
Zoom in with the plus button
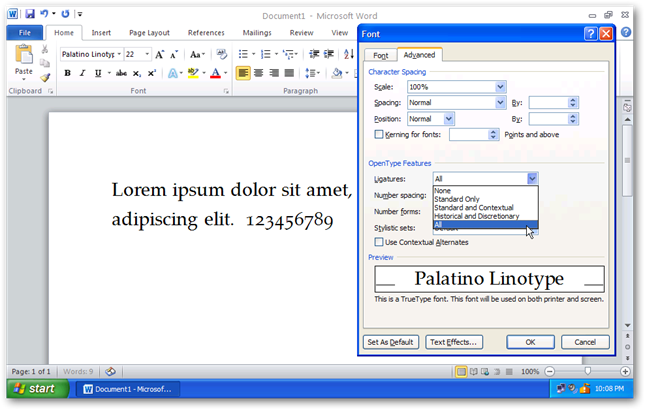[x=625, y=372]
